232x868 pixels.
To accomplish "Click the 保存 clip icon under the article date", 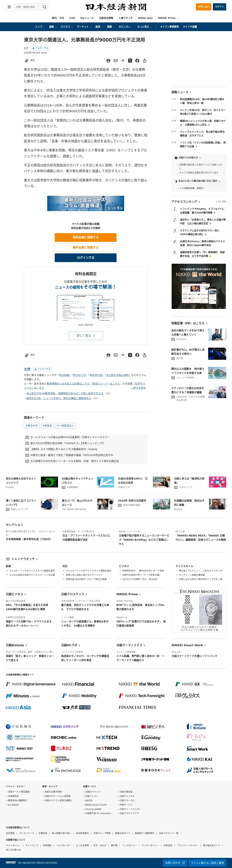I will coord(27,61).
